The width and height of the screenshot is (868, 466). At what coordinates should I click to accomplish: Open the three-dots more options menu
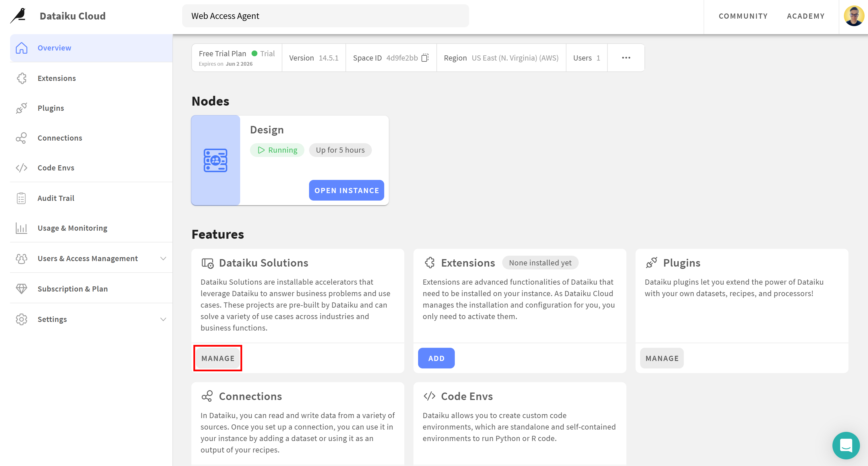(x=626, y=58)
